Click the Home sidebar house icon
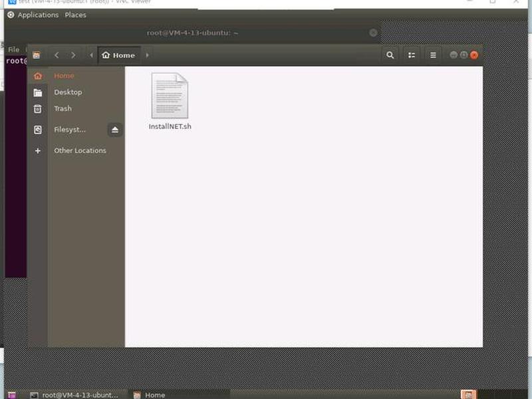Image resolution: width=532 pixels, height=399 pixels. (38, 76)
